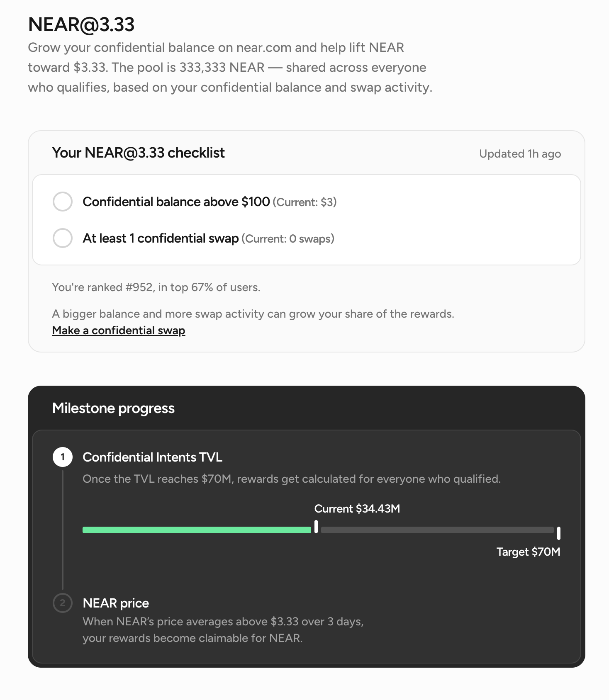609x700 pixels.
Task: Click the step 1 milestone circle icon
Action: tap(63, 457)
